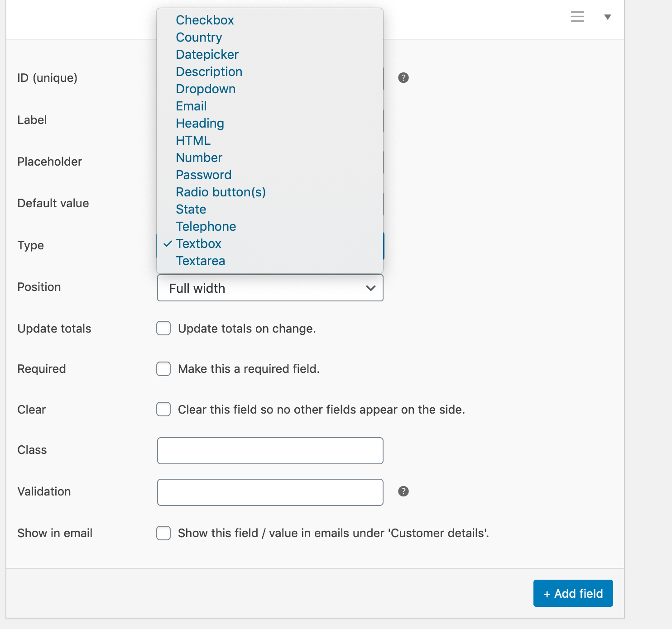Enable 'Make this a required field'
This screenshot has width=672, height=629.
[163, 369]
